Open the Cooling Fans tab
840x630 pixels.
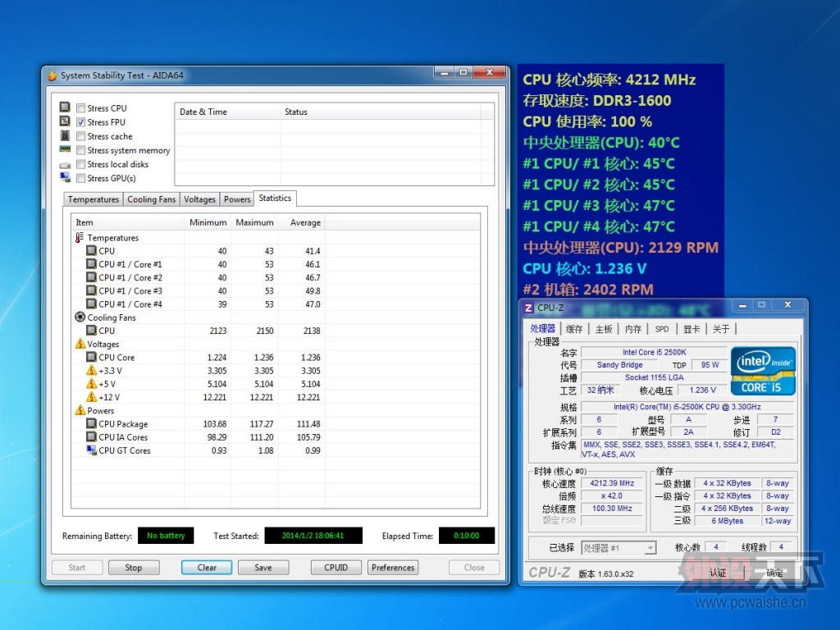(151, 199)
